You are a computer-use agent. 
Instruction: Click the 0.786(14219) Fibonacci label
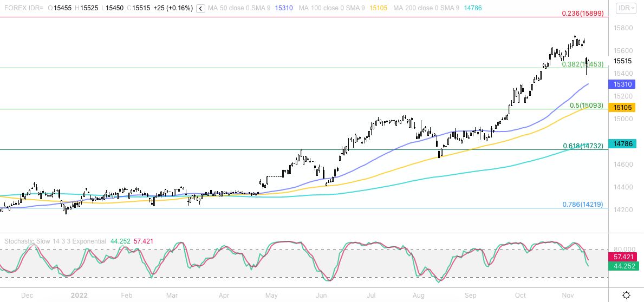pyautogui.click(x=583, y=205)
